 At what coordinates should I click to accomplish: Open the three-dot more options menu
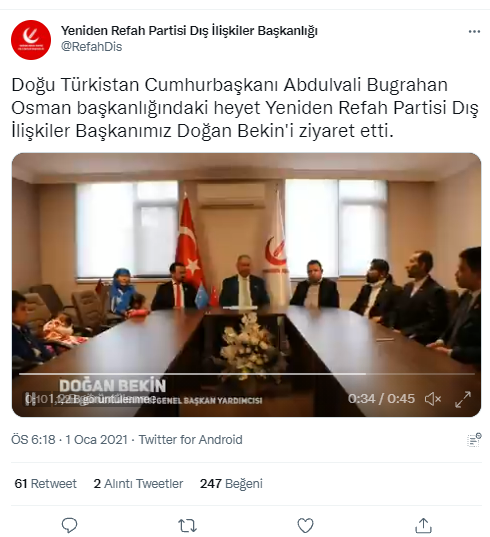pyautogui.click(x=474, y=32)
